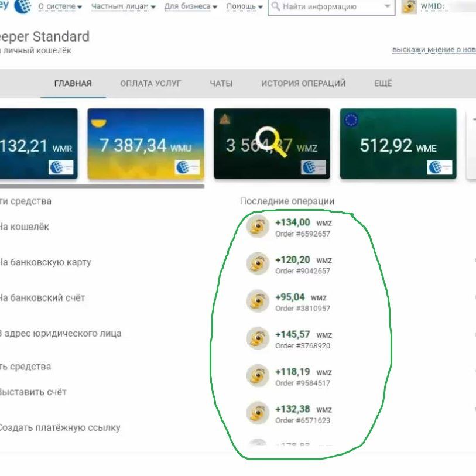Click the 'Найти информацию' search field
This screenshot has height=476, width=476.
click(331, 6)
